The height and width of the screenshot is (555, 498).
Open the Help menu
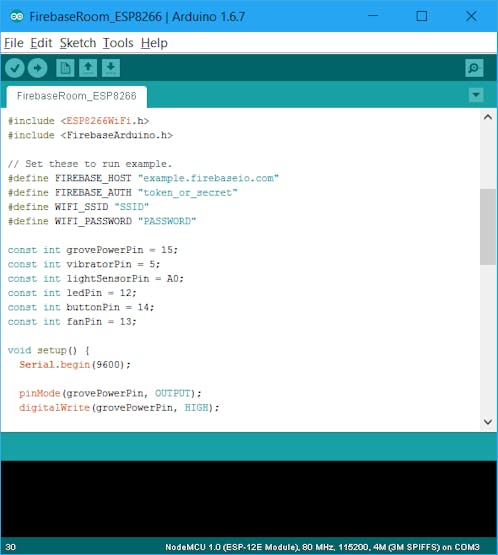(x=154, y=43)
